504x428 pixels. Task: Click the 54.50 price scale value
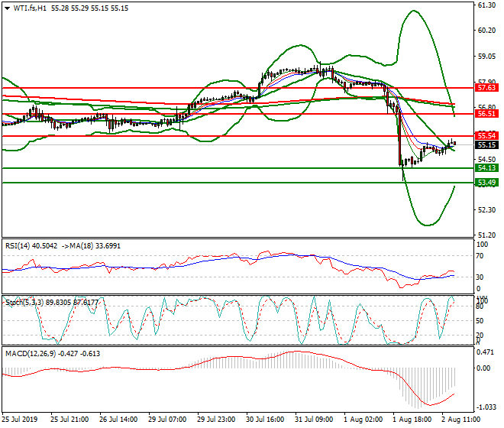click(486, 159)
